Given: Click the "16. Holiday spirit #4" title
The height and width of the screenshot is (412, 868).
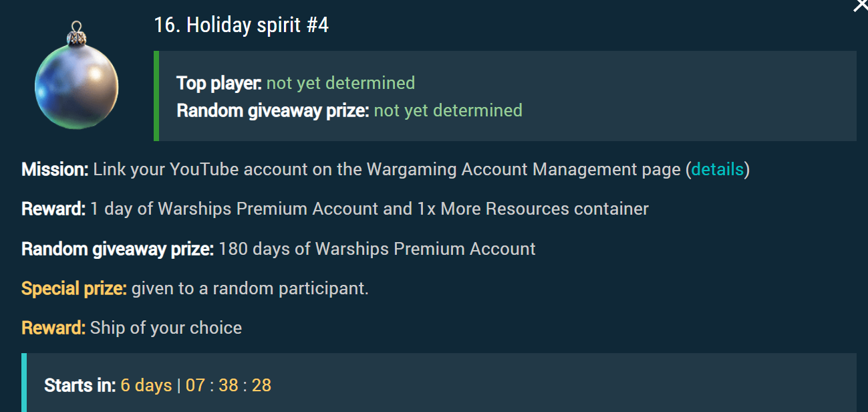Looking at the screenshot, I should tap(241, 25).
